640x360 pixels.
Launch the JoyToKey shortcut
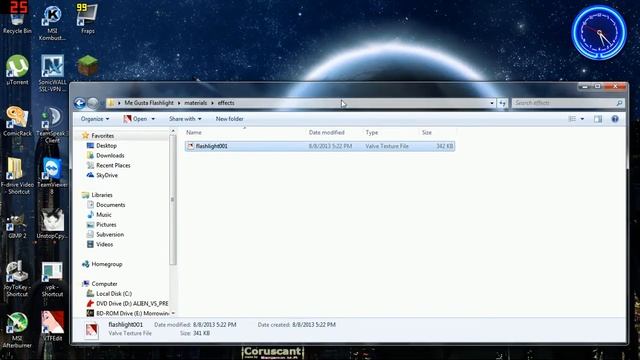[x=17, y=279]
